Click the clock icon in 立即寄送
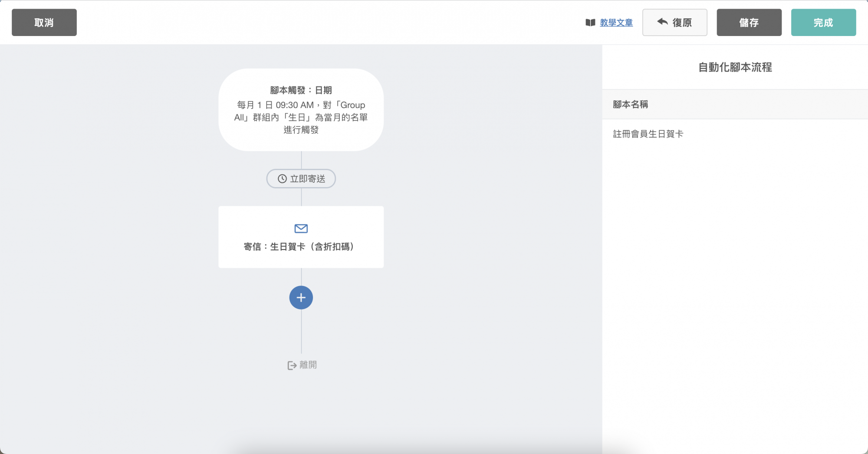This screenshot has height=454, width=868. tap(282, 179)
